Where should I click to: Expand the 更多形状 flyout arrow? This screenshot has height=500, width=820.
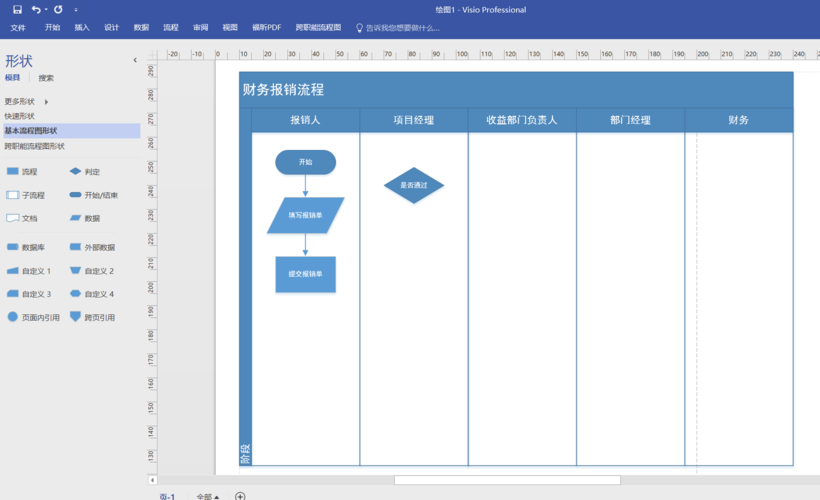(x=46, y=102)
